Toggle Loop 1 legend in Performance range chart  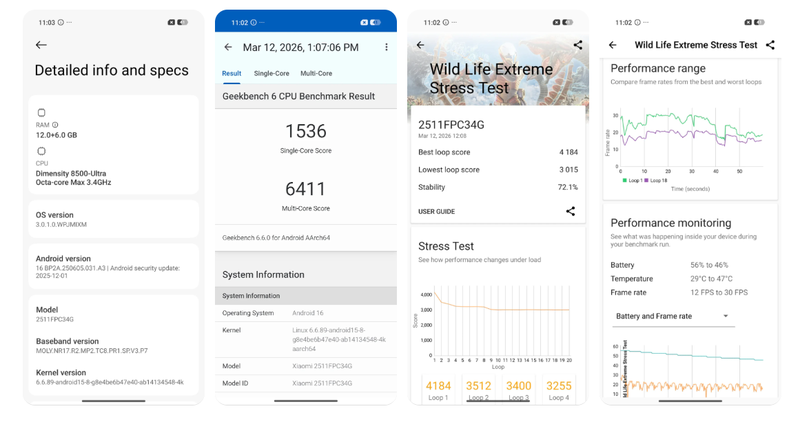(630, 180)
